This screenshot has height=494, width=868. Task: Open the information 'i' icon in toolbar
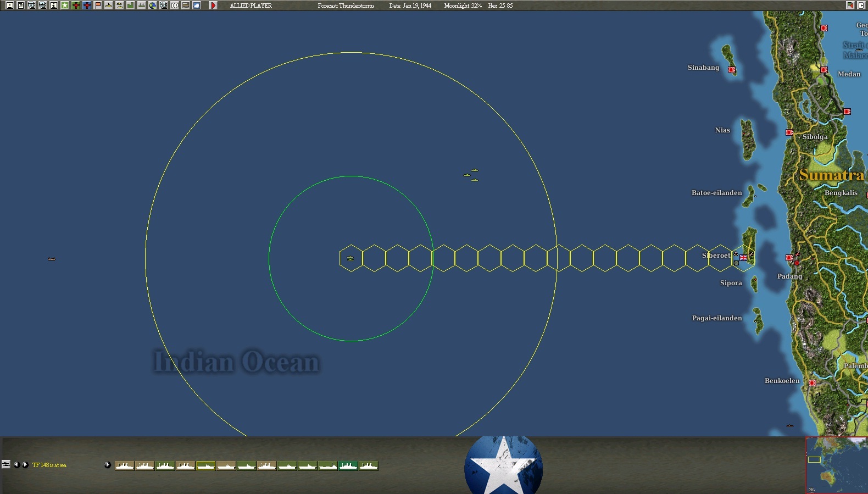54,5
